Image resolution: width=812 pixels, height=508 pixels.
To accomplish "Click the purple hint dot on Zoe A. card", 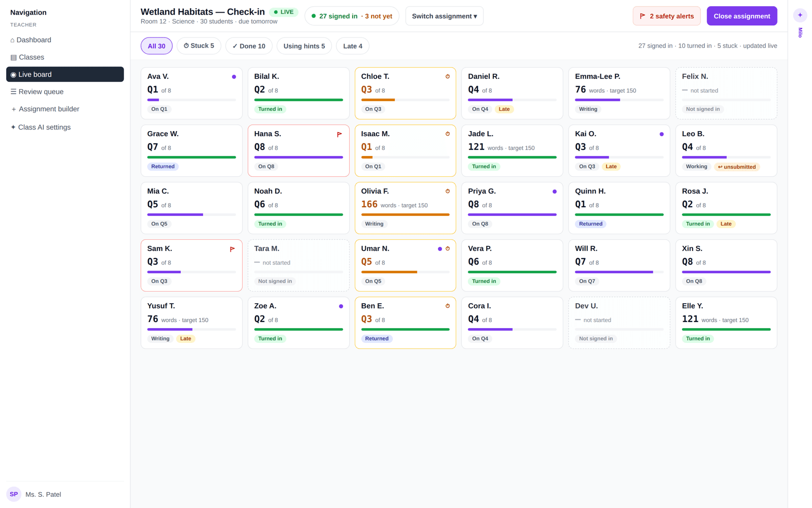I will click(x=341, y=306).
